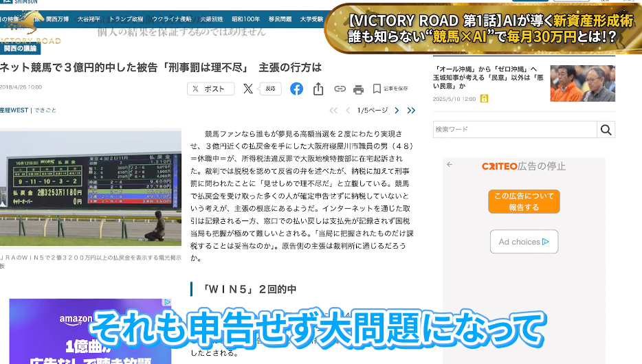Viewport: 642px width, 364px height.
Task: Click the large X logo icon
Action: pyautogui.click(x=247, y=89)
